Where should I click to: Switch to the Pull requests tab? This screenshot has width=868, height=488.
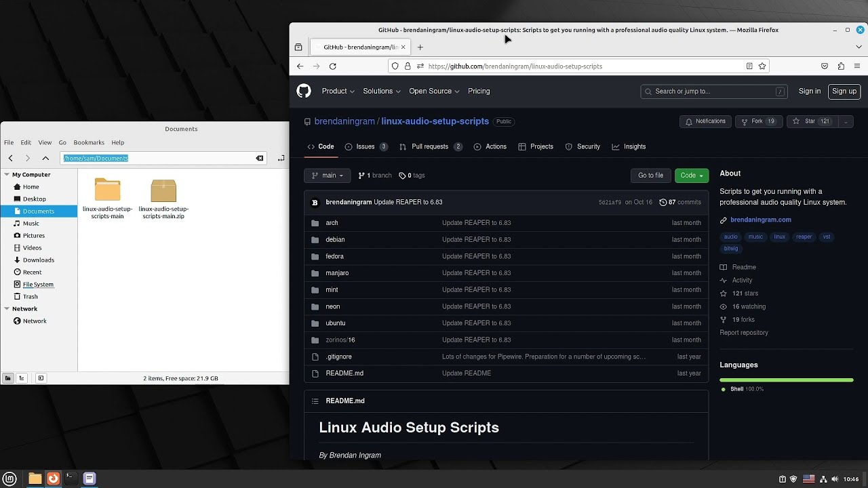click(x=431, y=146)
